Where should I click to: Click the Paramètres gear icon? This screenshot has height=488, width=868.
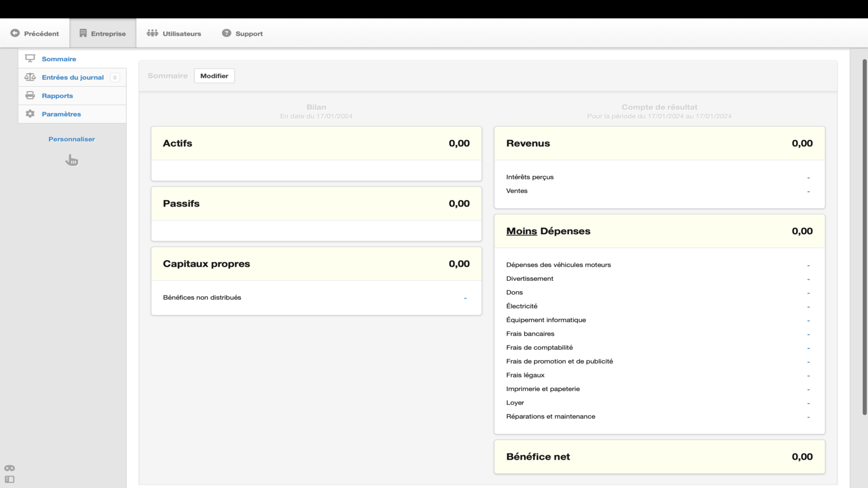30,114
